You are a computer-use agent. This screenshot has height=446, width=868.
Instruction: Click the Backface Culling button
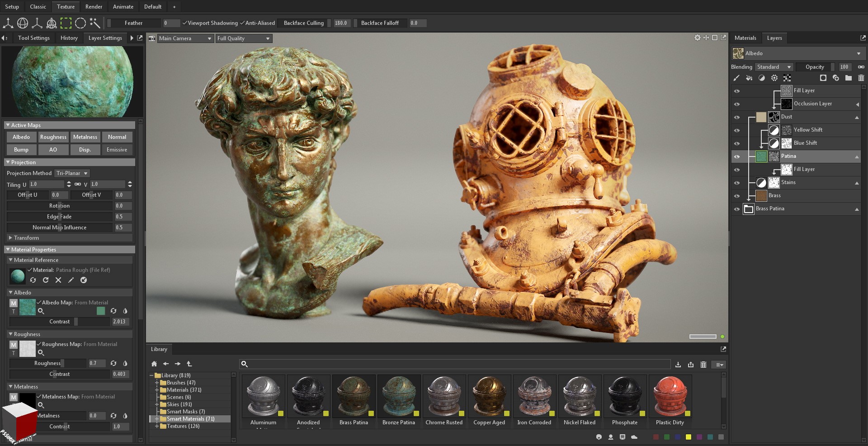point(304,23)
